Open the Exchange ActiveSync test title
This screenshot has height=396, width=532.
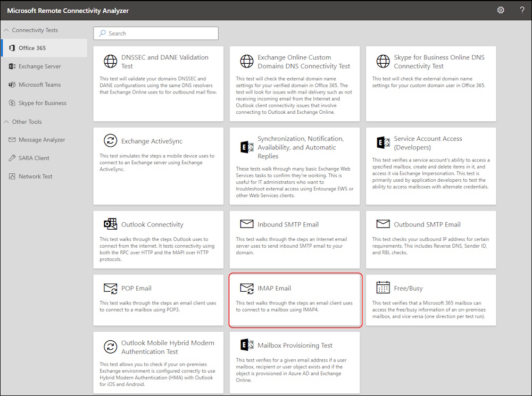tap(152, 141)
